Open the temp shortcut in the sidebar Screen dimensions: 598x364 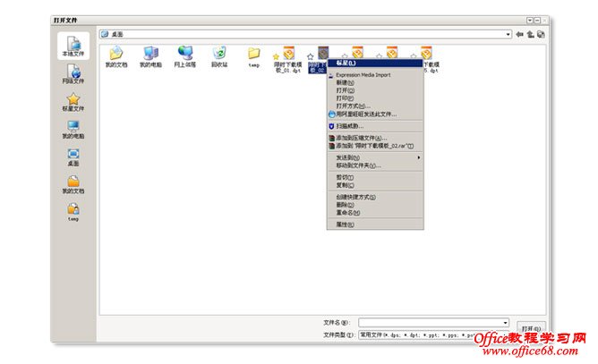point(73,212)
